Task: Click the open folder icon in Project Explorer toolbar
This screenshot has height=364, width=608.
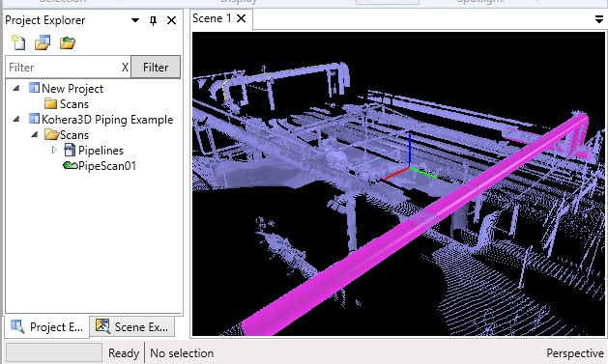Action: point(67,42)
